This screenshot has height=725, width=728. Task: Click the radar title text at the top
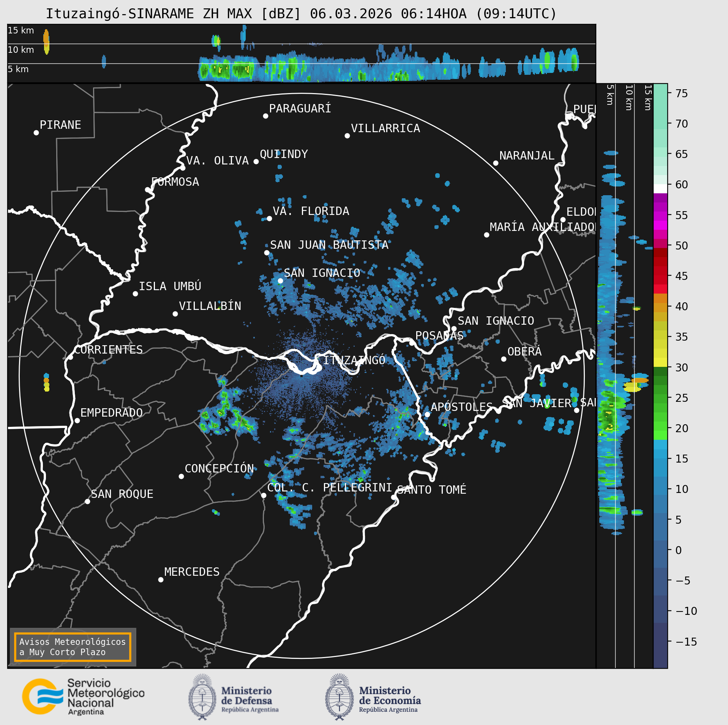[x=301, y=14]
